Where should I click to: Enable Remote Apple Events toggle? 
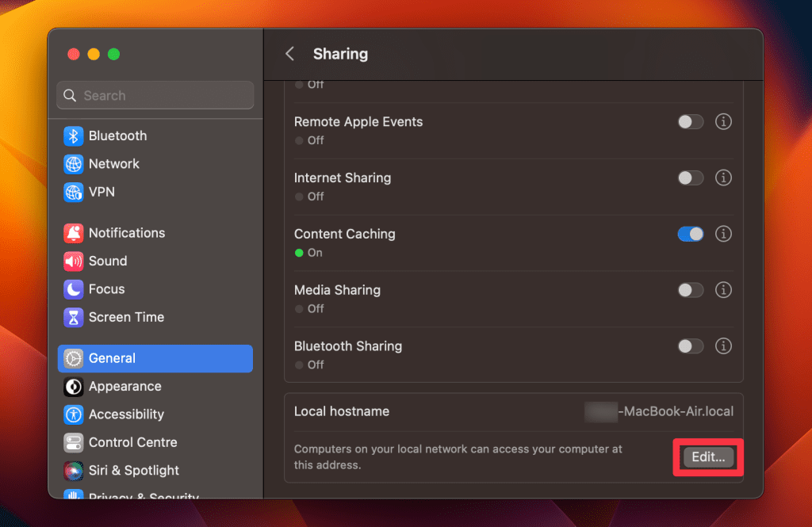(690, 122)
